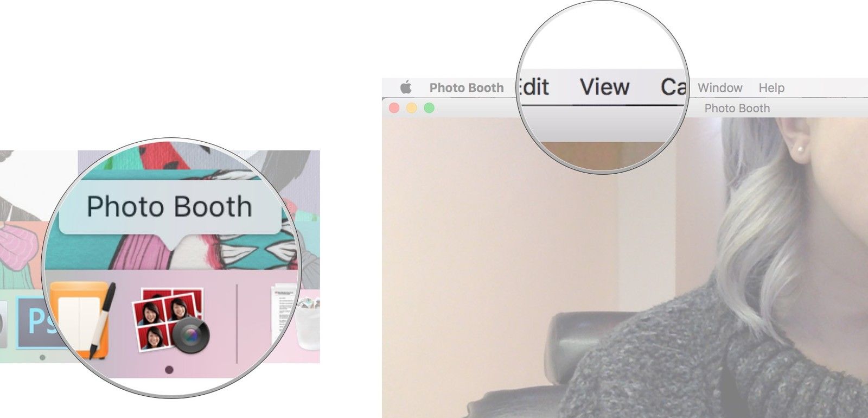Screen dimensions: 868x418
Task: Open the View menu
Action: coord(604,87)
